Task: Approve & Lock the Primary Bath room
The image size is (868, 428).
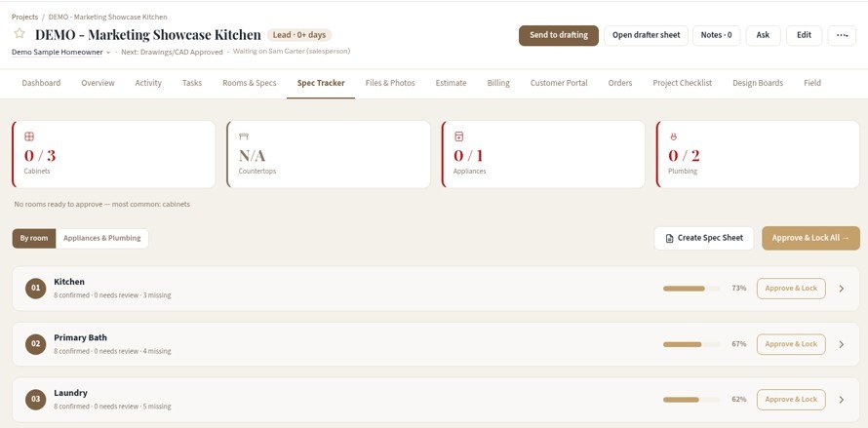Action: click(x=791, y=344)
